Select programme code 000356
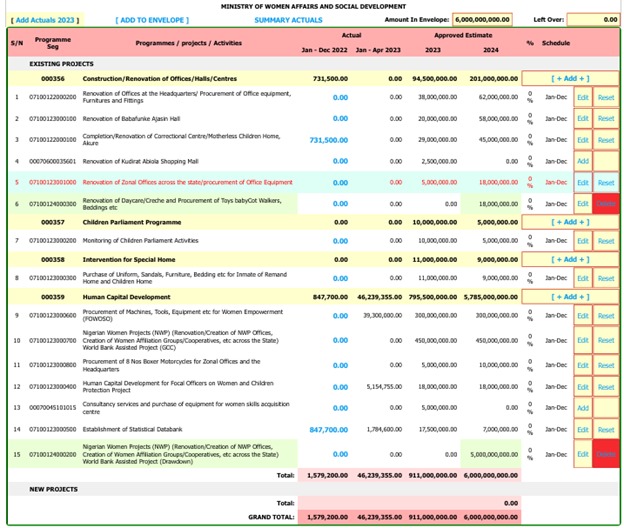 53,79
